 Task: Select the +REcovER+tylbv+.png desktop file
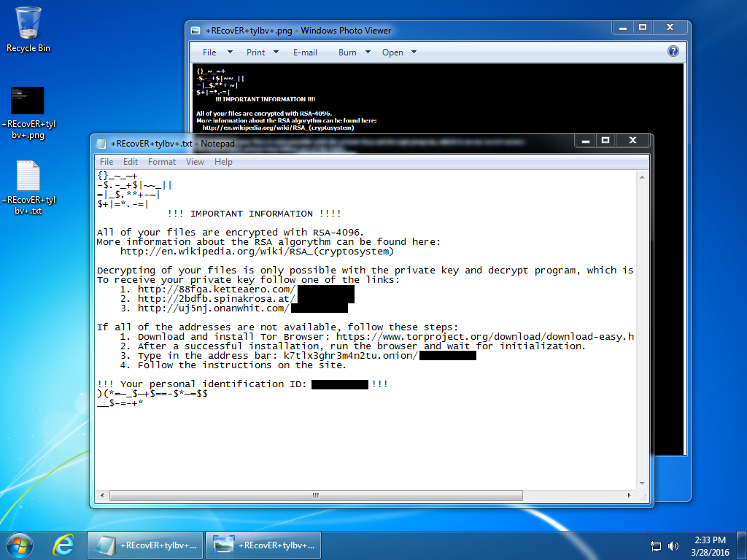[x=28, y=111]
